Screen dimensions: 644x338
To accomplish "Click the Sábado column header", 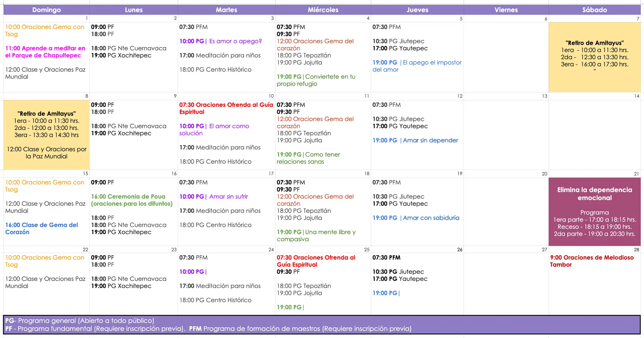I will tap(594, 10).
